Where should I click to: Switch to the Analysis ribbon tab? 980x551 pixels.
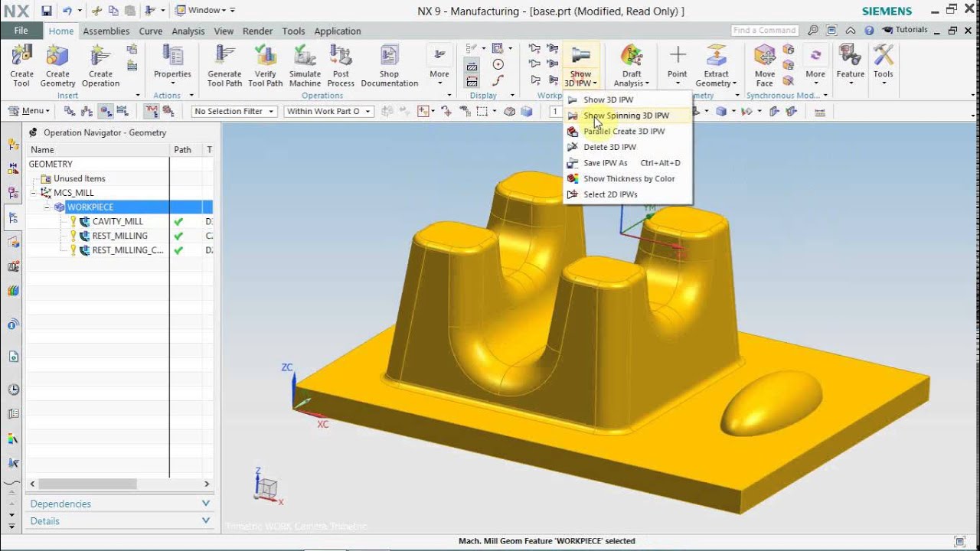[x=188, y=31]
